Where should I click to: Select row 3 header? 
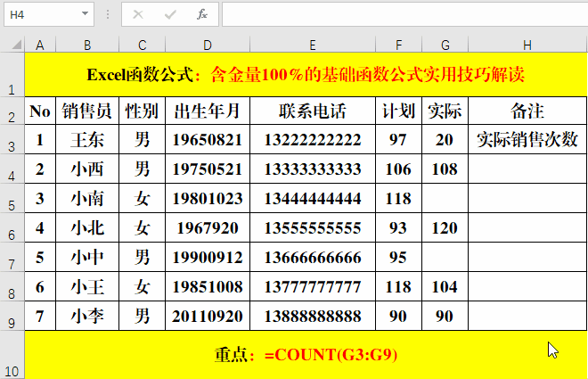tap(12, 139)
